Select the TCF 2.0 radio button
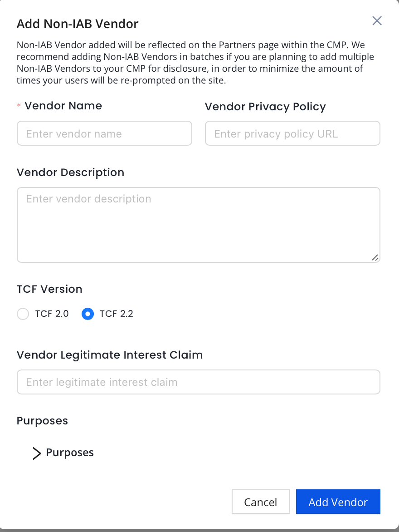This screenshot has height=532, width=399. tap(23, 314)
